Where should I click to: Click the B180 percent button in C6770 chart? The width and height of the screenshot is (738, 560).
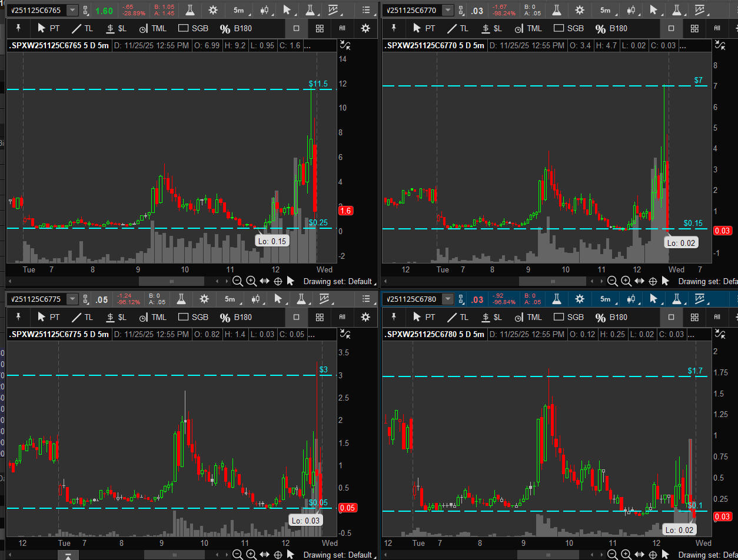pyautogui.click(x=611, y=28)
